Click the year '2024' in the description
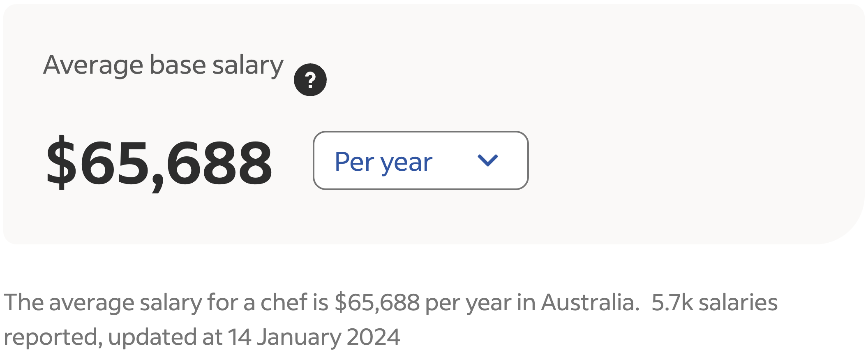The image size is (868, 353). click(x=373, y=337)
